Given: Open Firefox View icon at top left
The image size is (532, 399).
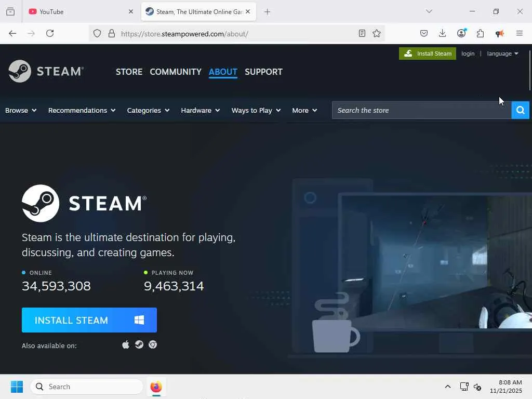Looking at the screenshot, I should [10, 11].
